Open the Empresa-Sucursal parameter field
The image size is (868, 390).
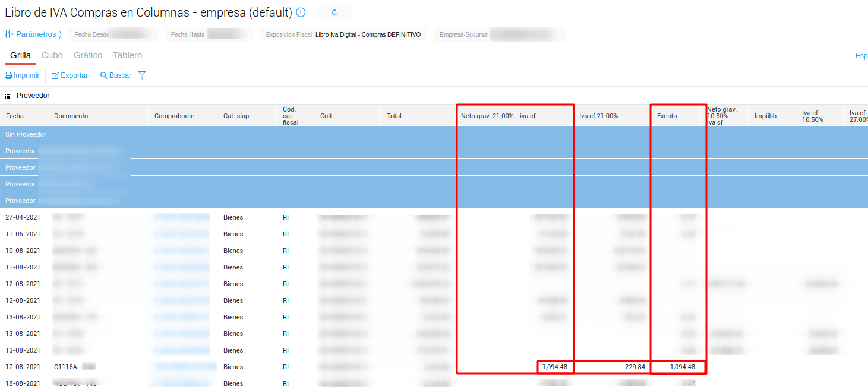499,34
